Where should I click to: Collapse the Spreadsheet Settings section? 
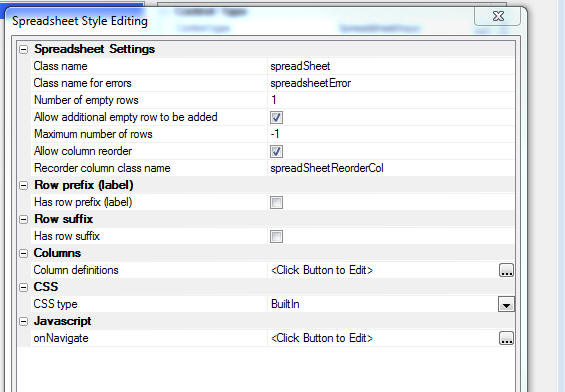pyautogui.click(x=23, y=49)
